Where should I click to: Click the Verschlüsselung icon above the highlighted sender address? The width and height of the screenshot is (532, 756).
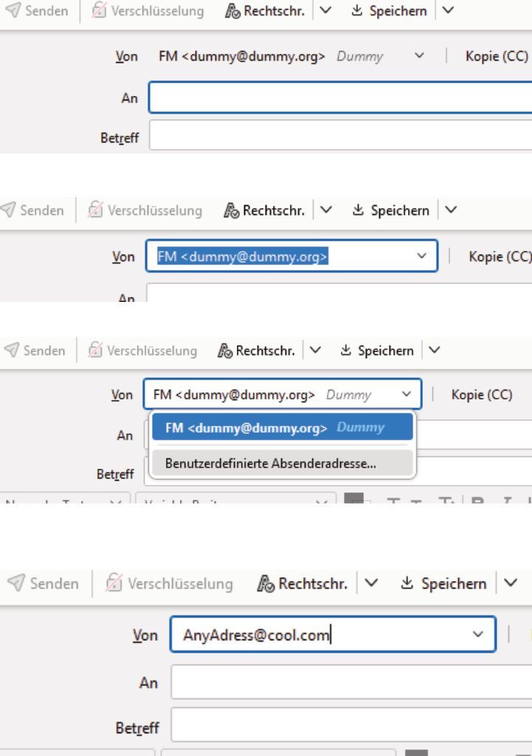click(94, 210)
